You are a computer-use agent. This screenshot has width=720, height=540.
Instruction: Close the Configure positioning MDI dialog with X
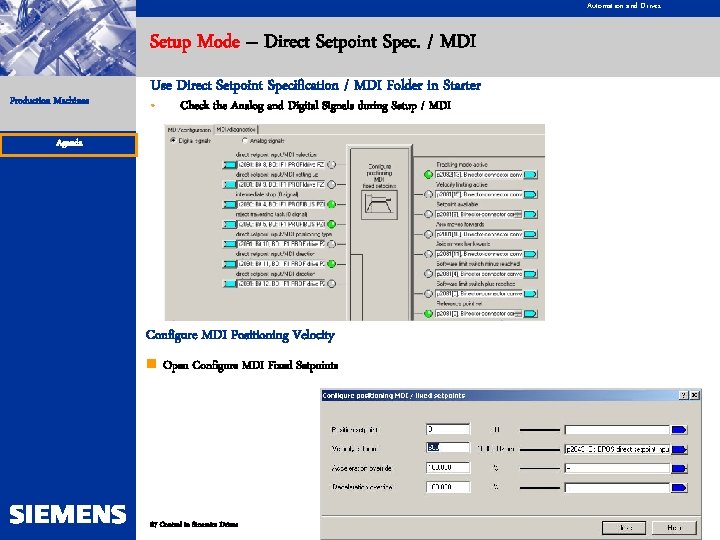695,395
